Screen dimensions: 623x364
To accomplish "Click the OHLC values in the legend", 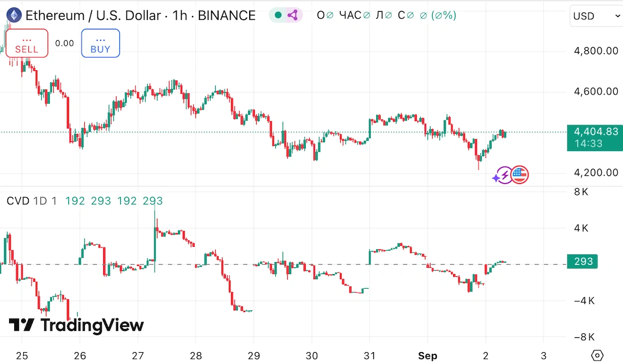I will tap(386, 15).
